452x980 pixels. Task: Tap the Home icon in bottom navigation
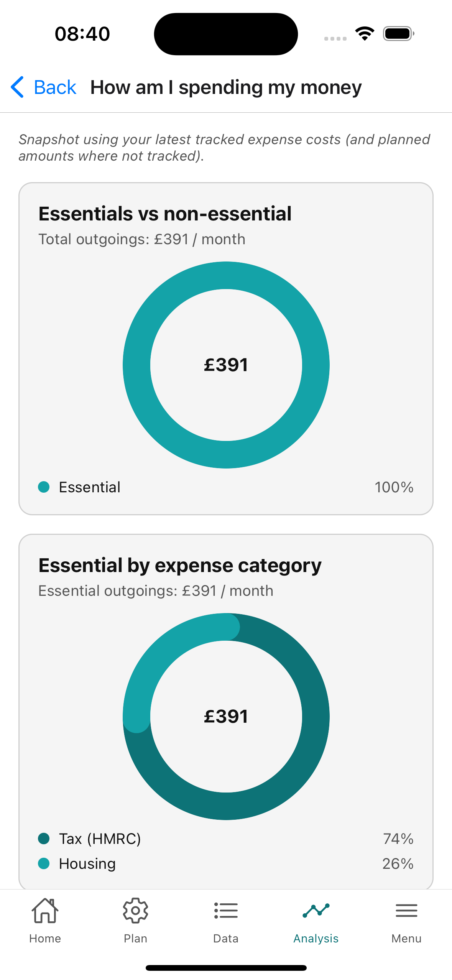pos(45,911)
